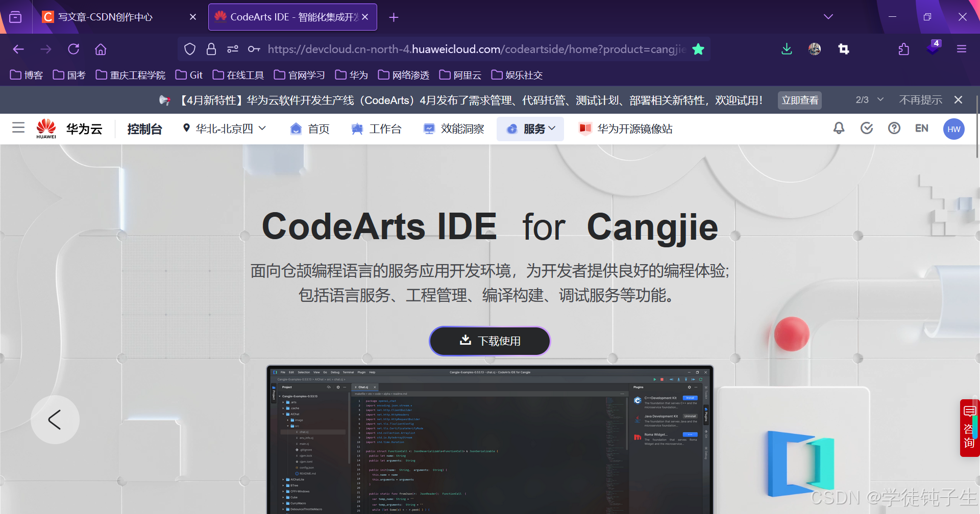Click the Huawei logo

46,128
